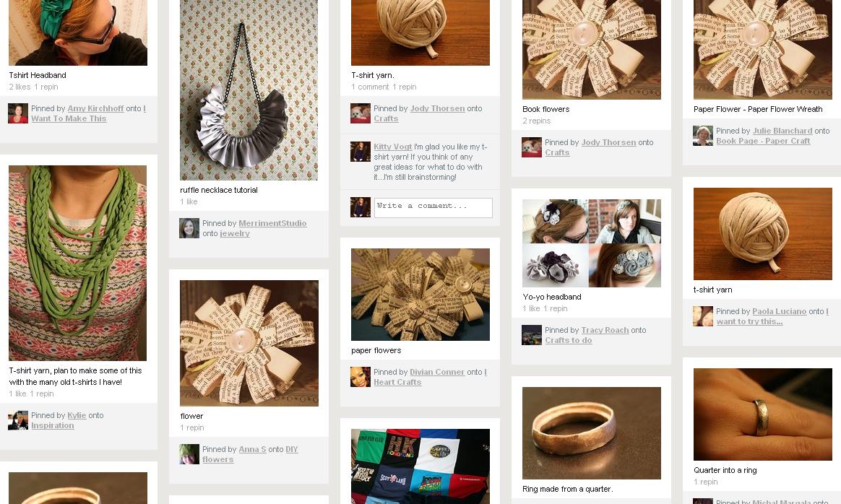This screenshot has height=504, width=841.
Task: Open the green T-shirt yarn necklace pin
Action: (78, 264)
